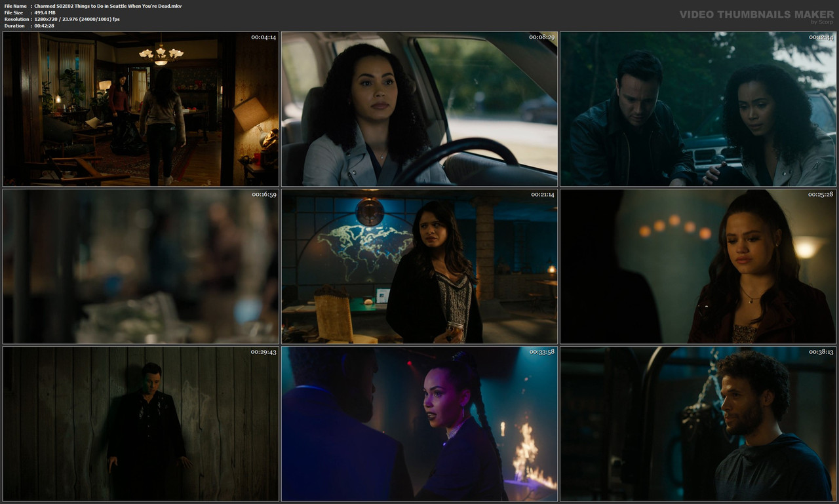This screenshot has width=839, height=504.
Task: Click the 00:25:28 timestamp label
Action: pos(821,195)
